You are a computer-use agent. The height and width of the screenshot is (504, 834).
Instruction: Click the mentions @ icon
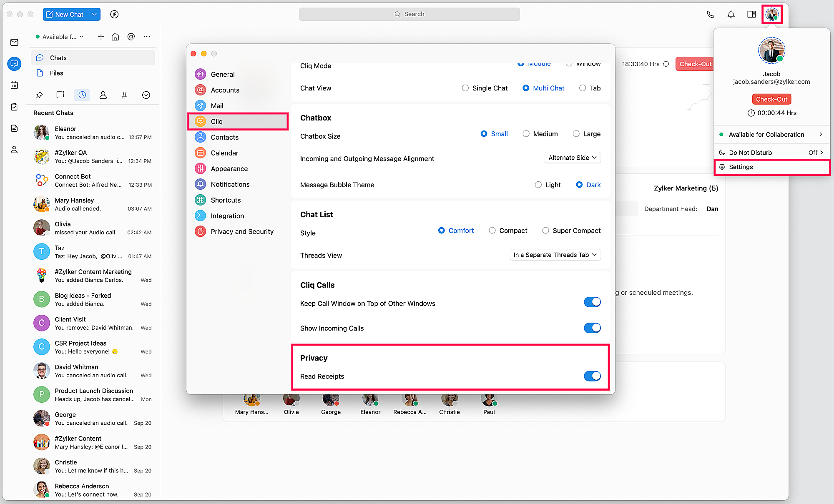coord(131,37)
